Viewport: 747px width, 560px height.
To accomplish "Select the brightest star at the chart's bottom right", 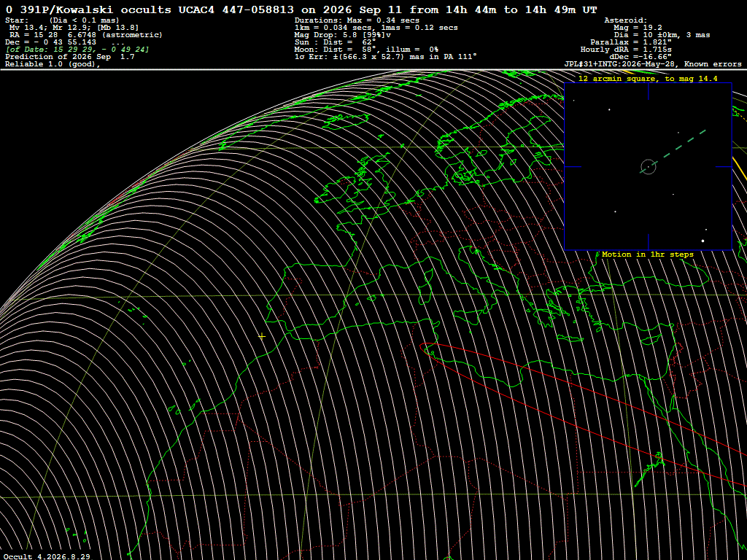I will tap(703, 241).
